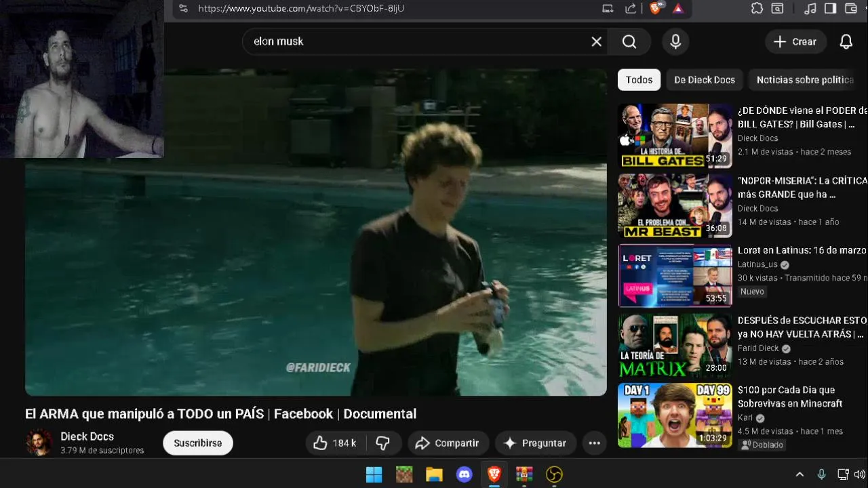Image resolution: width=868 pixels, height=488 pixels.
Task: Click the Crear button
Action: click(796, 41)
